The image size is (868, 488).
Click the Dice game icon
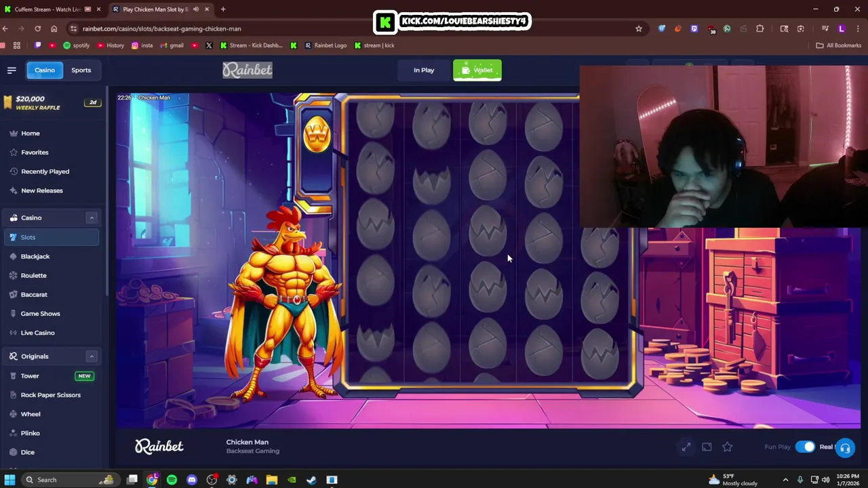pyautogui.click(x=14, y=451)
